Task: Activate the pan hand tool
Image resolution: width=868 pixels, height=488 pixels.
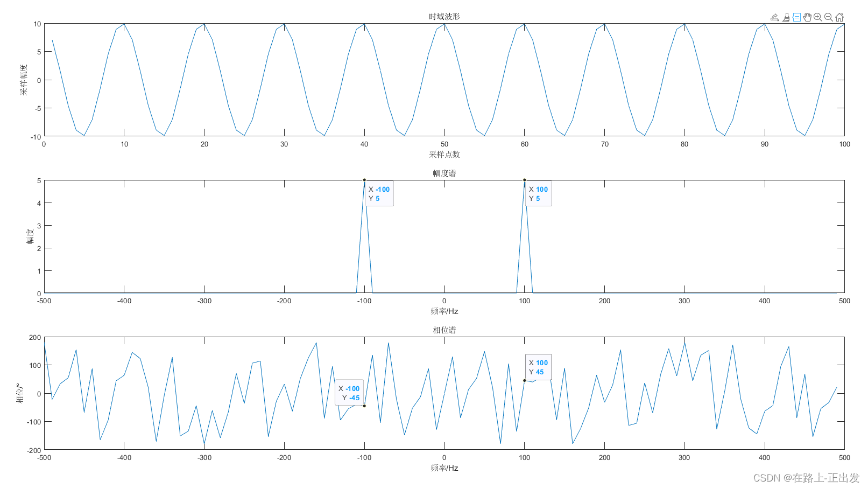Action: (x=807, y=17)
